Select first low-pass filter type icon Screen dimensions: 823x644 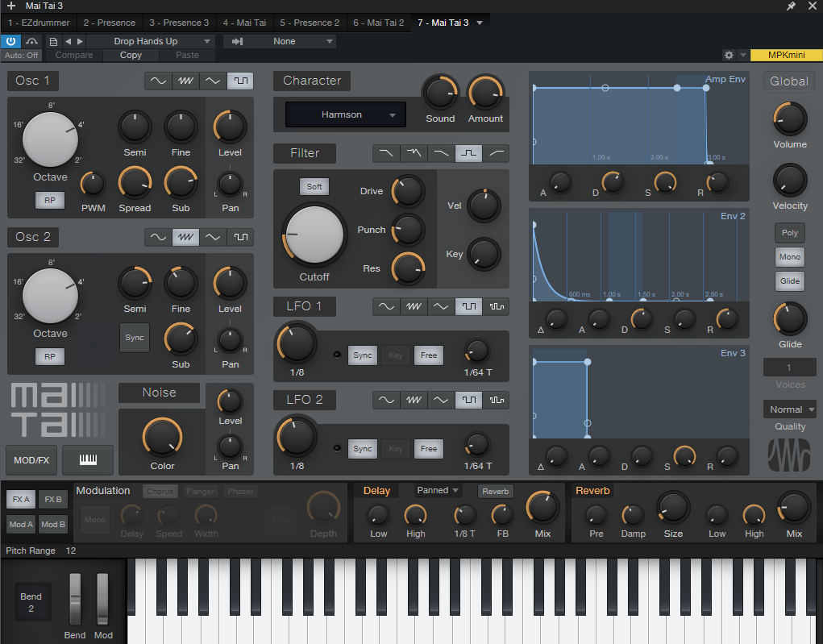386,153
